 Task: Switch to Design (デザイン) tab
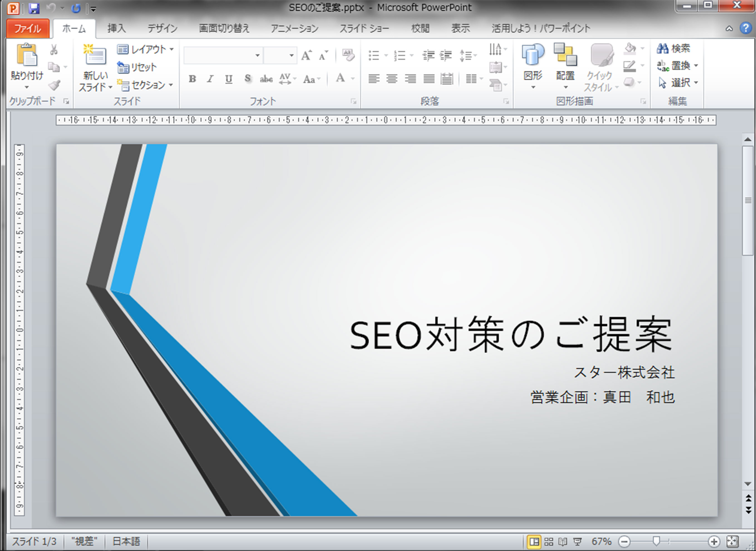pos(163,29)
